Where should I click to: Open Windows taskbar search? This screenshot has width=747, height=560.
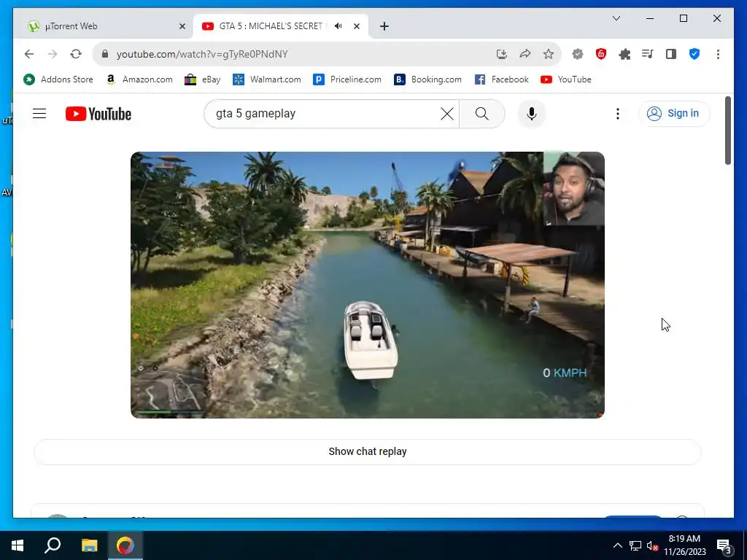pyautogui.click(x=53, y=545)
